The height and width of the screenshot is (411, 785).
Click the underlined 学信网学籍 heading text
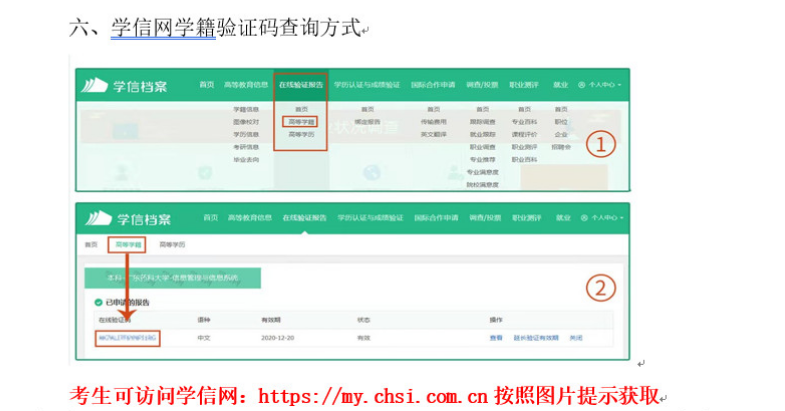point(163,28)
